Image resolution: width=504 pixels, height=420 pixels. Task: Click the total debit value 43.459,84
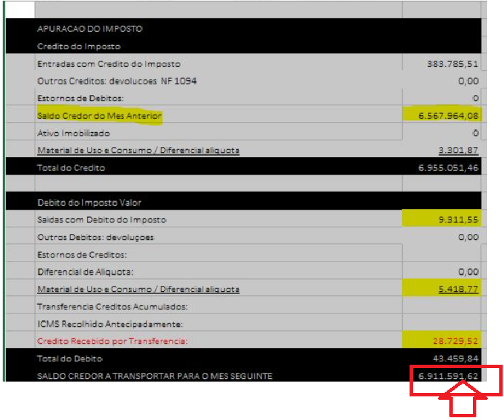[x=455, y=359]
